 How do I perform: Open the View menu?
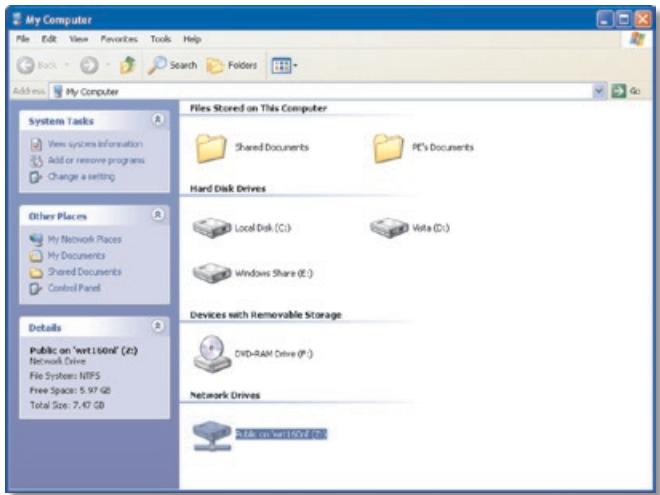point(79,39)
